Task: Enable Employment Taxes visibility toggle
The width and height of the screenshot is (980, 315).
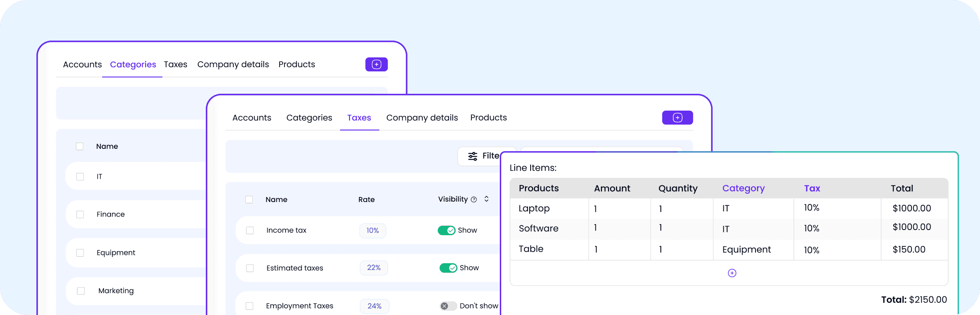Action: 448,306
